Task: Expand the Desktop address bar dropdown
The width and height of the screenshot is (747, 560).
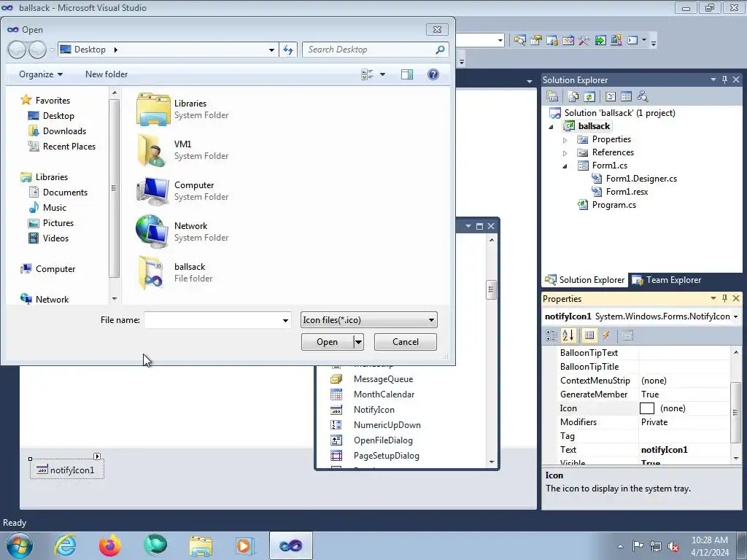Action: (x=271, y=50)
